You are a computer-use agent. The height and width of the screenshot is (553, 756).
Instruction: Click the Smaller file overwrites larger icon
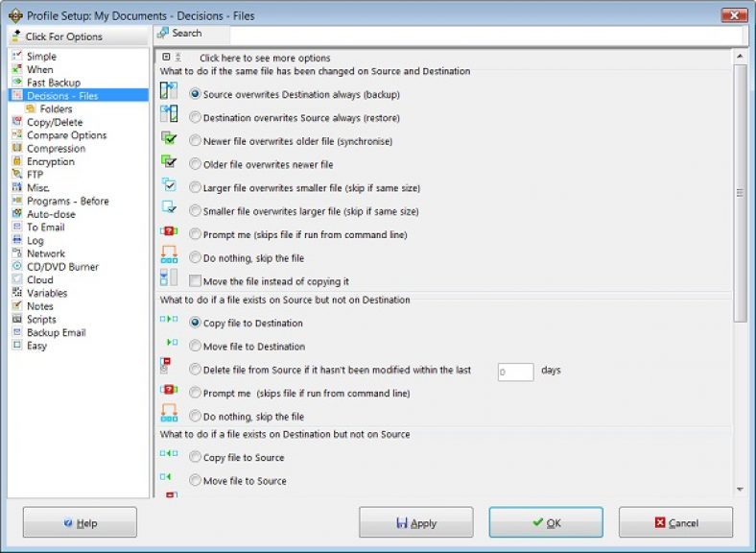(169, 207)
